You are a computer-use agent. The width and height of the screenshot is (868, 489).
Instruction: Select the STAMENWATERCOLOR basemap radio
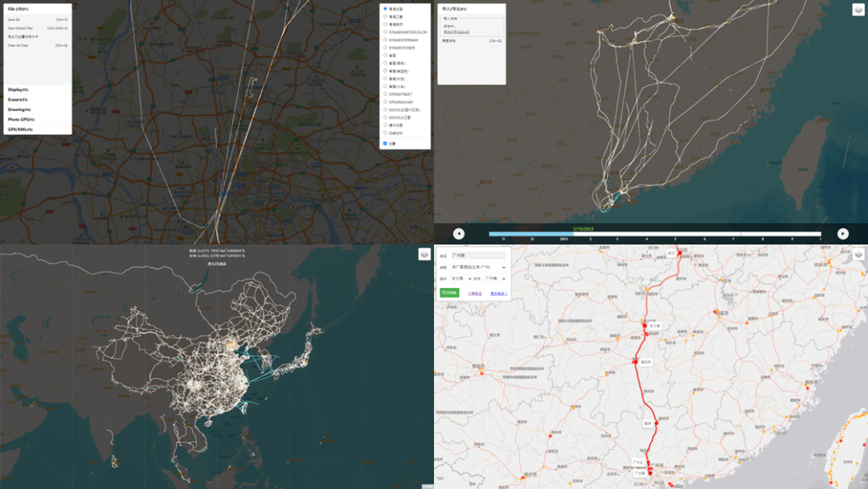[385, 32]
